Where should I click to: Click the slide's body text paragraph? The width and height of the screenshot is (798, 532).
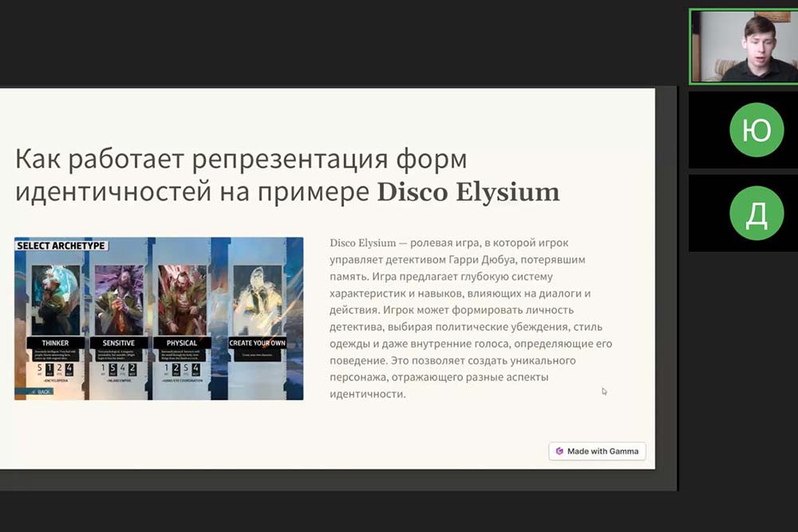471,317
